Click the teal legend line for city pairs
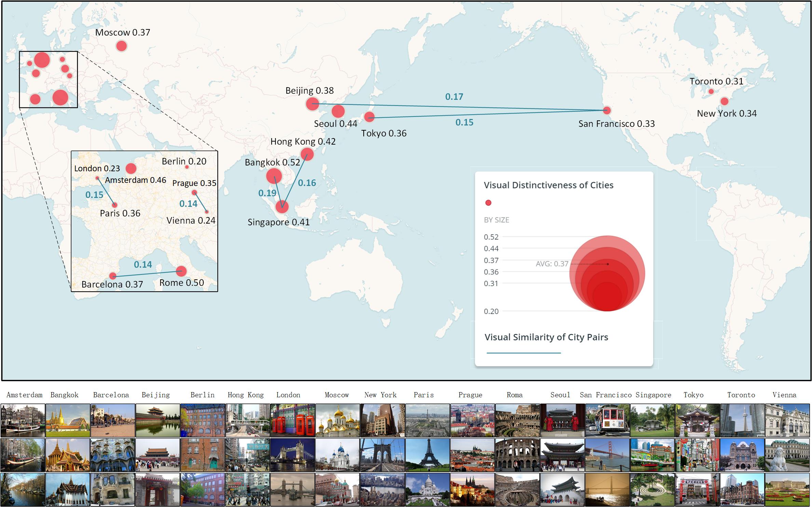The image size is (812, 507). point(524,352)
